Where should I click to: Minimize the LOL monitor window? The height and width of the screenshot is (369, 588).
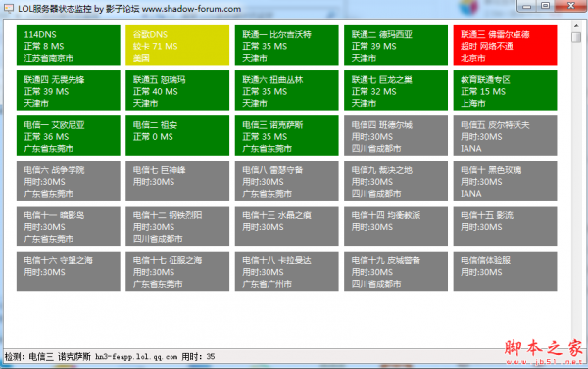click(527, 6)
